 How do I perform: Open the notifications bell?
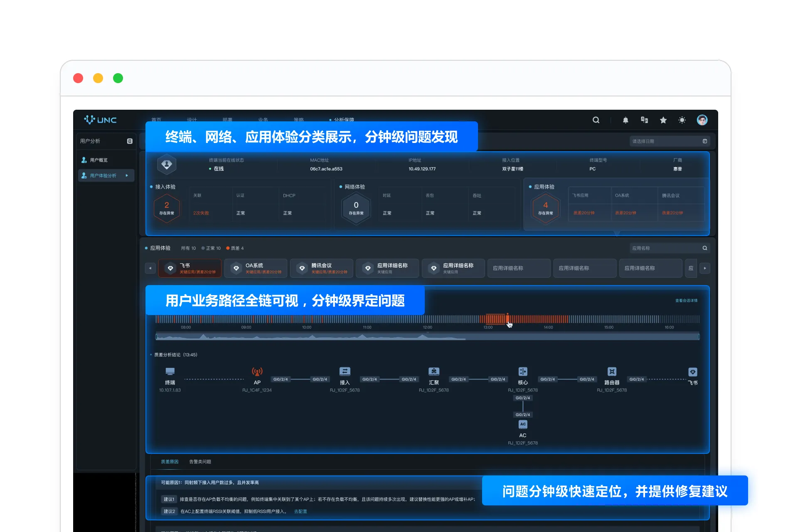(x=625, y=120)
